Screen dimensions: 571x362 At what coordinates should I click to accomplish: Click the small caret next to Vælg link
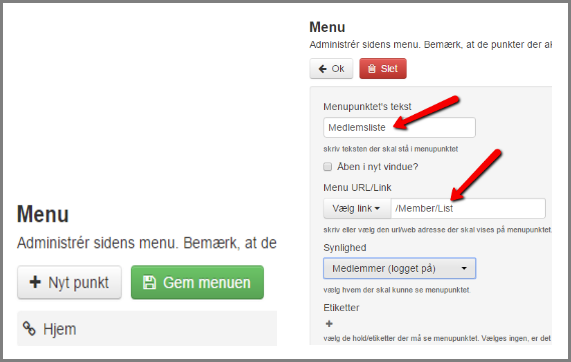click(x=377, y=209)
